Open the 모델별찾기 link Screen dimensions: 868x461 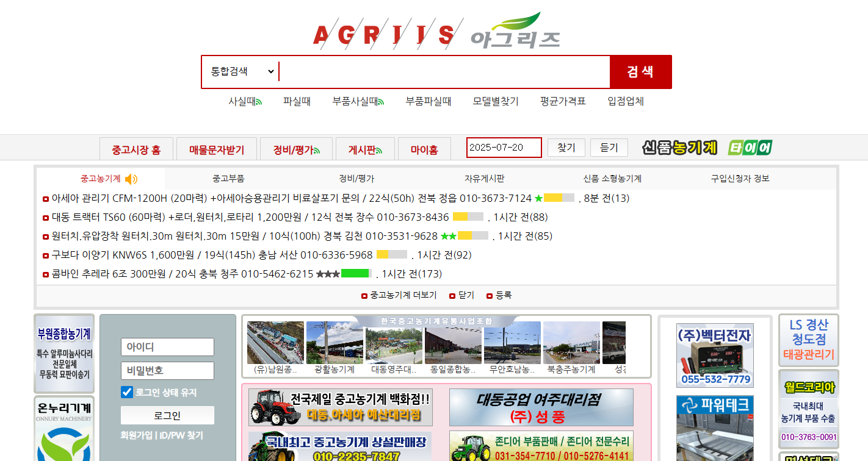[x=496, y=101]
